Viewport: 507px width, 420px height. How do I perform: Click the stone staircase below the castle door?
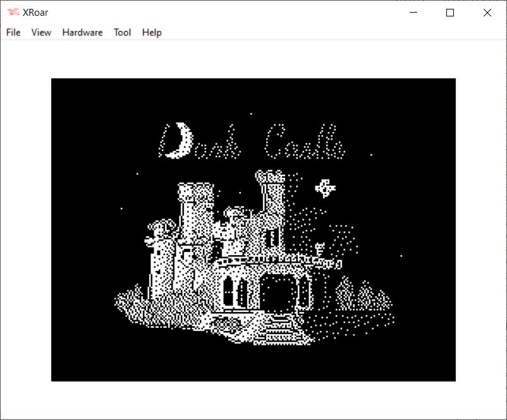click(278, 328)
